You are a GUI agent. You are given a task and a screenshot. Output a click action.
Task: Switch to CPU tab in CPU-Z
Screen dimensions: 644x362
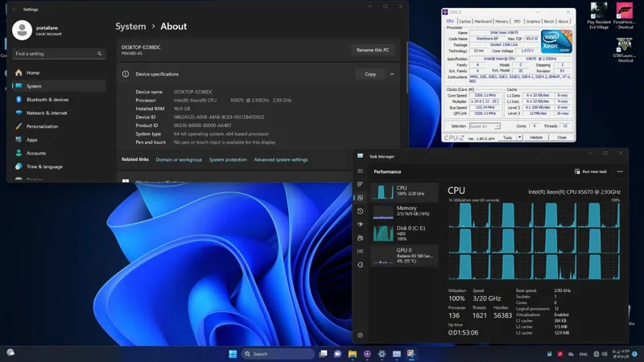(x=450, y=22)
